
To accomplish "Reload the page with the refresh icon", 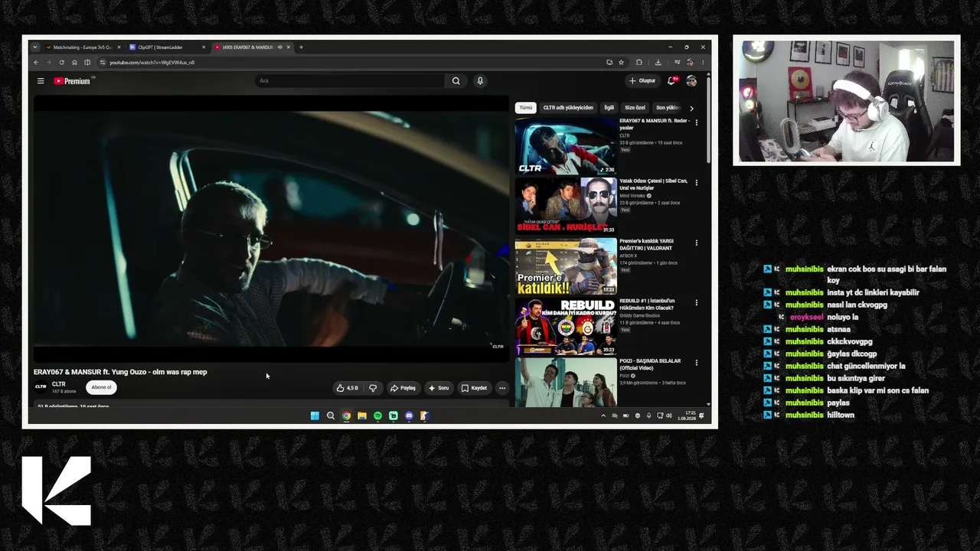I will pos(61,63).
